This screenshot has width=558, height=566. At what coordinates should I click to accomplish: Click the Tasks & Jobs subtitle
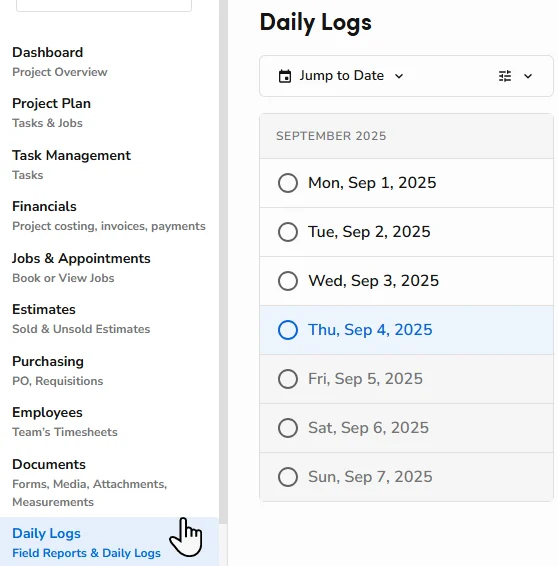point(47,123)
